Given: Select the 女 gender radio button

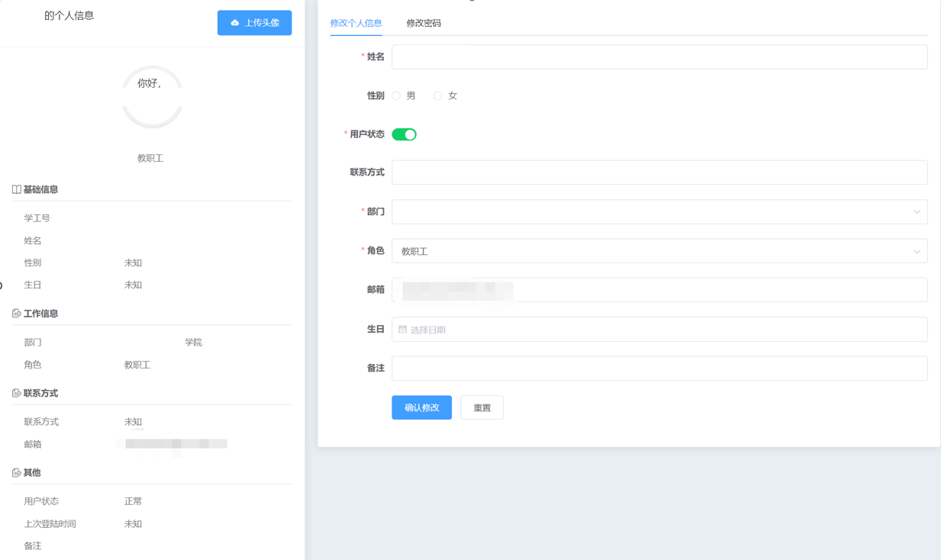Looking at the screenshot, I should [x=437, y=95].
